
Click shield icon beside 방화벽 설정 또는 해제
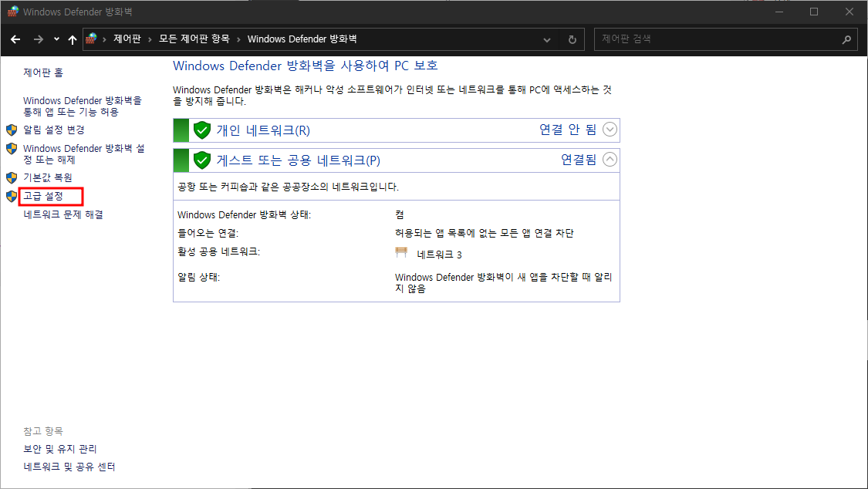coord(12,149)
